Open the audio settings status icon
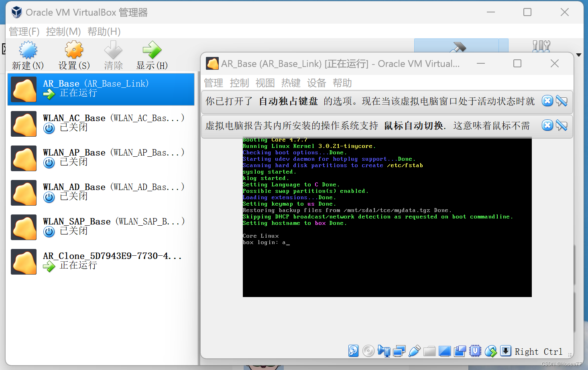Image resolution: width=588 pixels, height=370 pixels. [x=384, y=351]
